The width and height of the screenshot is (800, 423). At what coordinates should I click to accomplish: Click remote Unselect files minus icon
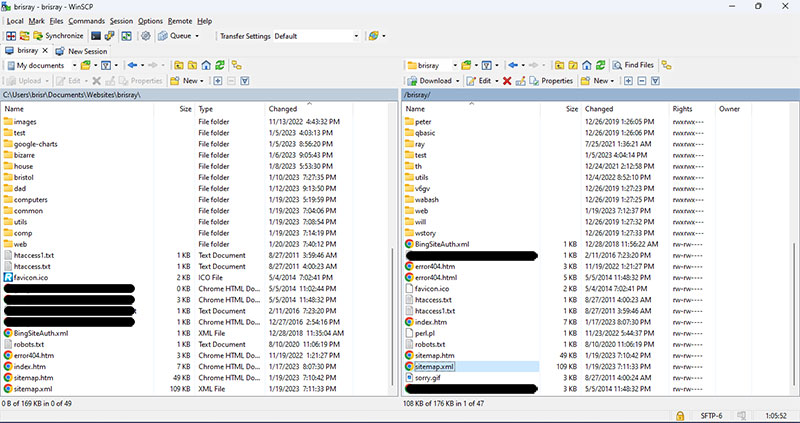click(x=642, y=81)
